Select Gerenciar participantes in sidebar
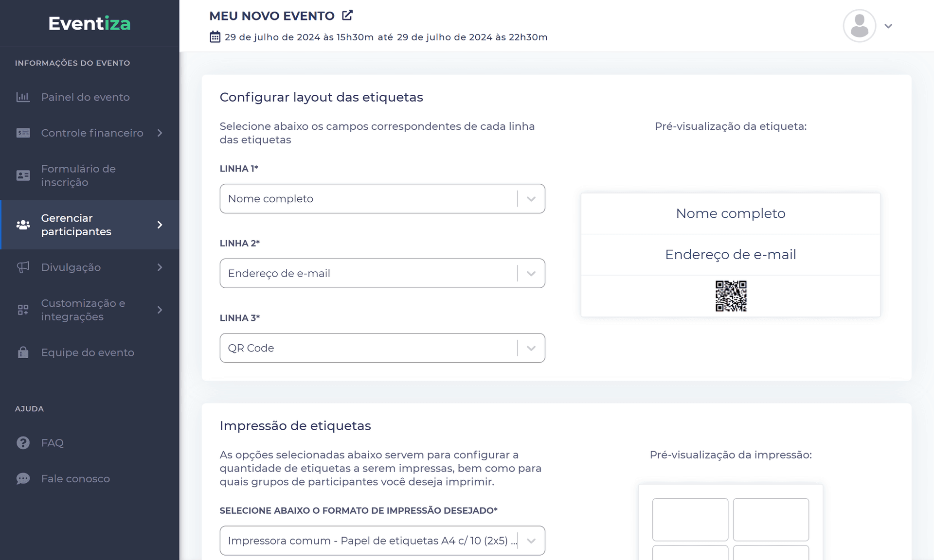934x560 pixels. 76,225
